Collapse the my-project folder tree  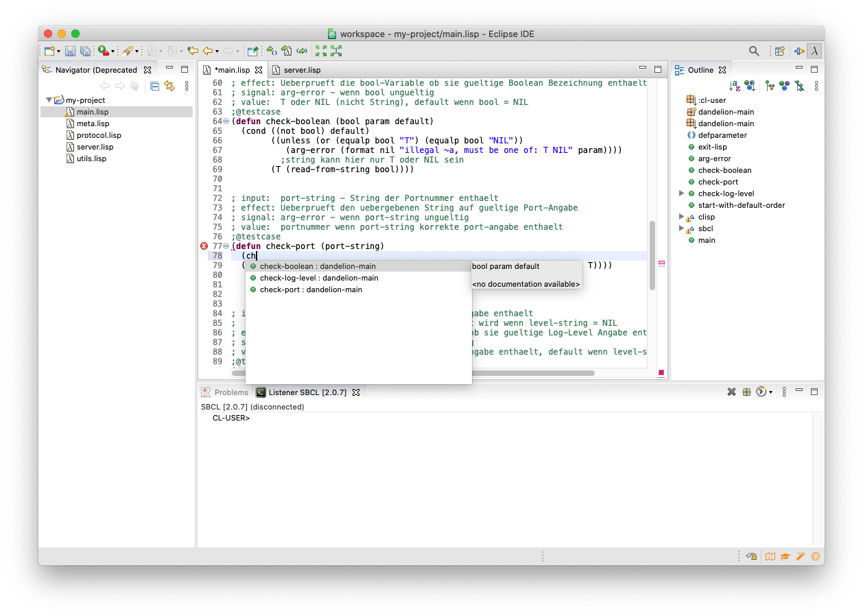49,100
